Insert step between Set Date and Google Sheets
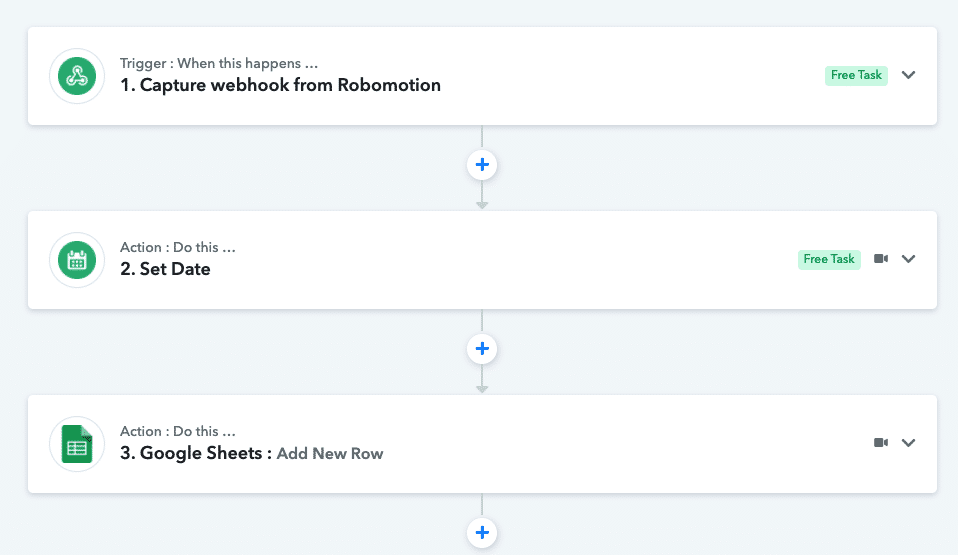Viewport: 958px width, 555px height. click(482, 348)
